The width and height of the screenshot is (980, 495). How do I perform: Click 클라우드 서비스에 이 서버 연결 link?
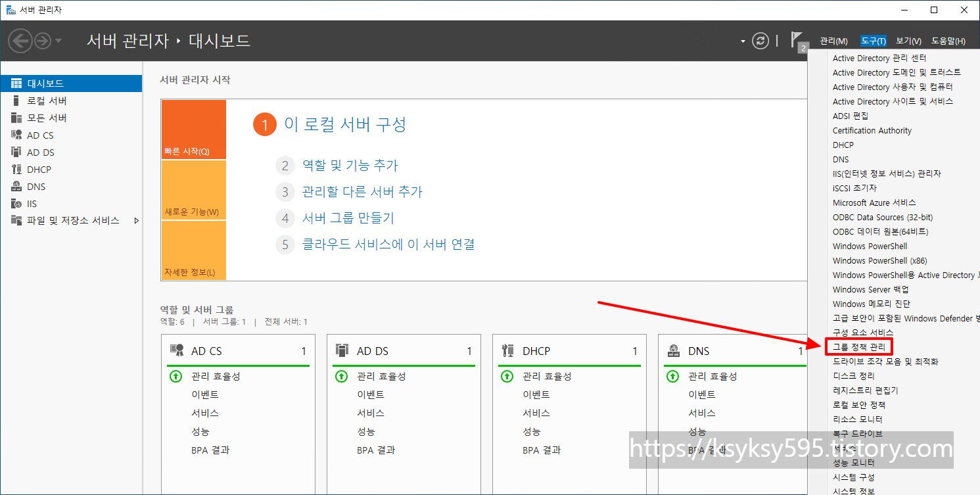coord(388,245)
